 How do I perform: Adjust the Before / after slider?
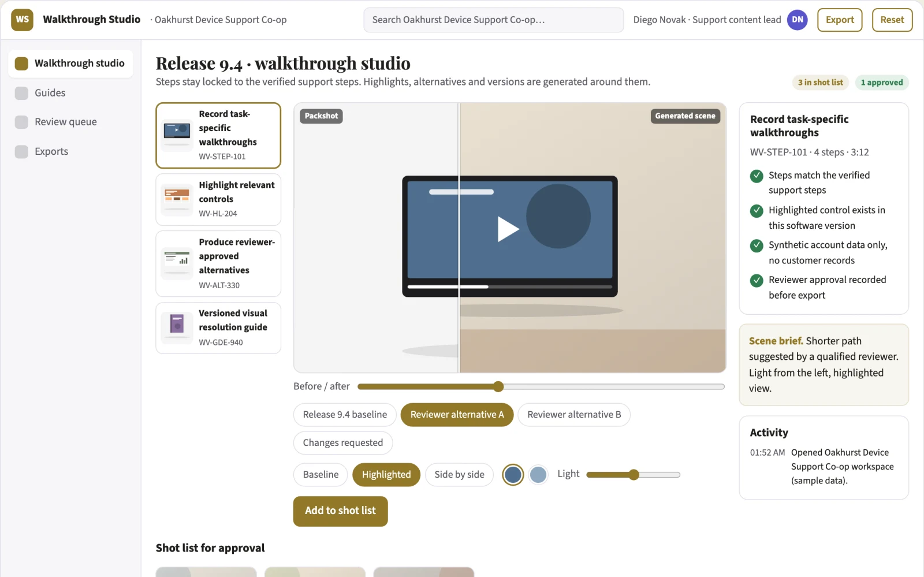click(541, 386)
